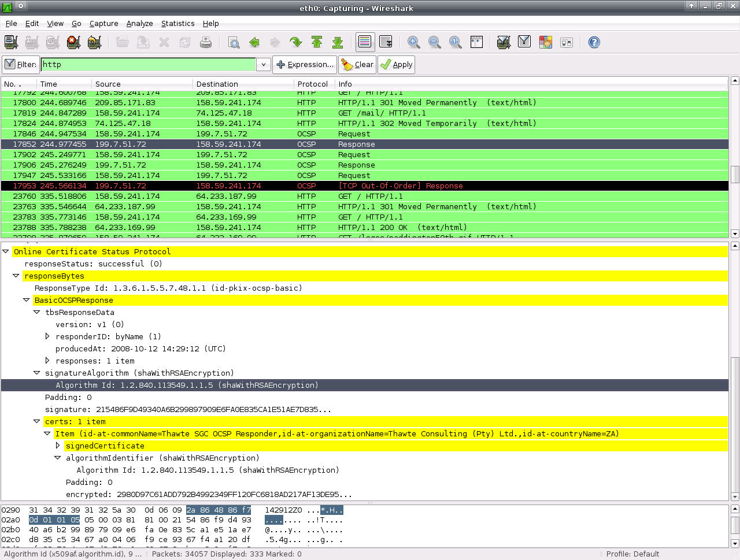Image resolution: width=740 pixels, height=560 pixels.
Task: Click the http display filter field
Action: pos(149,64)
